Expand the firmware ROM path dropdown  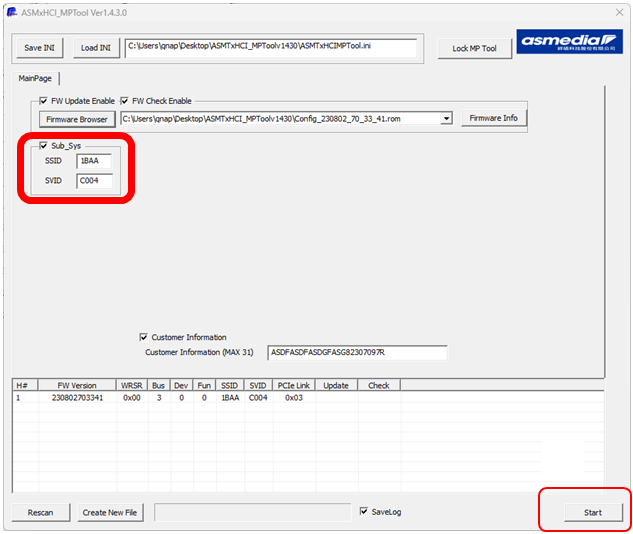pyautogui.click(x=446, y=119)
